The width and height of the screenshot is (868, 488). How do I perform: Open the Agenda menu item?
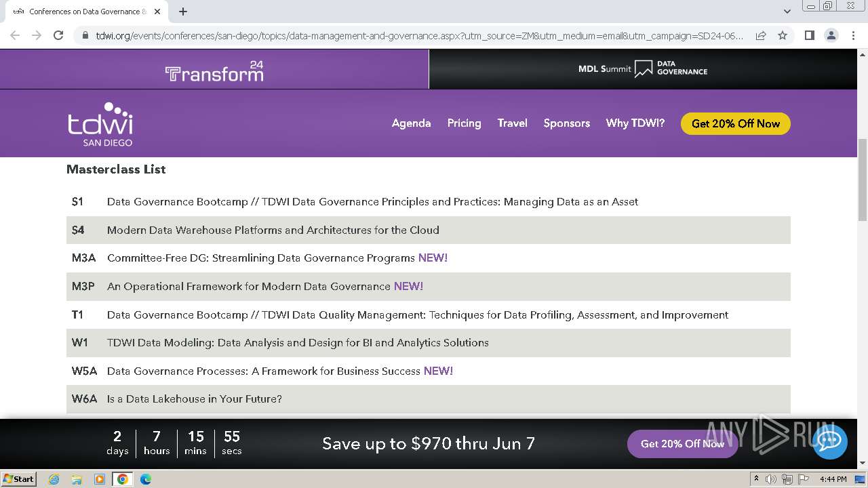[x=411, y=123]
